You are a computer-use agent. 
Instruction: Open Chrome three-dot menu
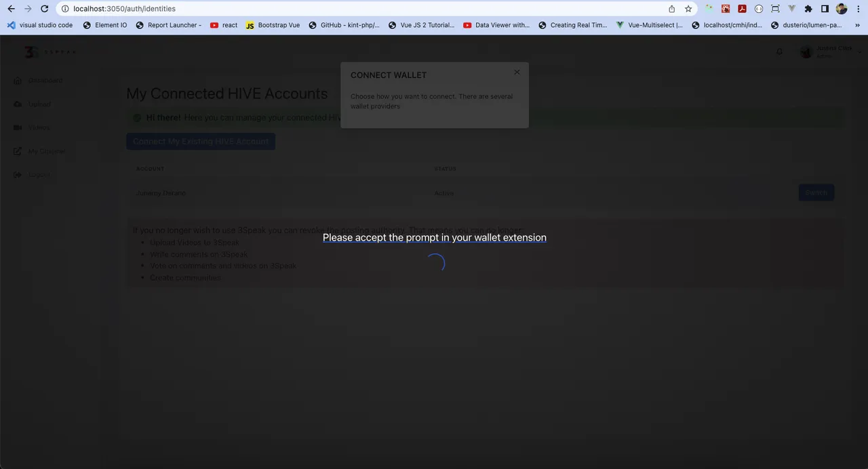tap(858, 9)
